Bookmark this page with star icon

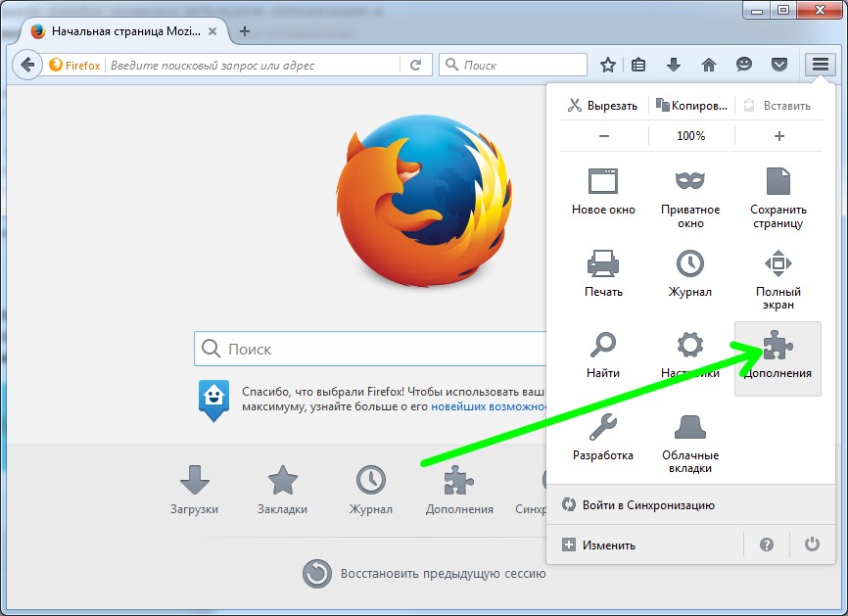[608, 65]
